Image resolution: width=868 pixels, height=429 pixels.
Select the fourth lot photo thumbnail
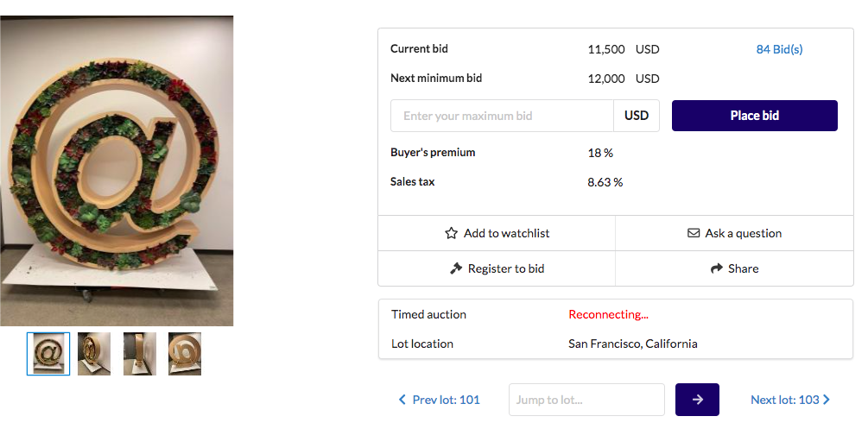185,354
